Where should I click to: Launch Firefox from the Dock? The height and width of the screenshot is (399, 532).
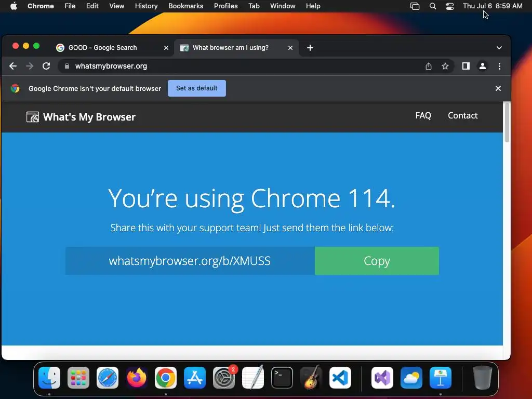click(137, 378)
